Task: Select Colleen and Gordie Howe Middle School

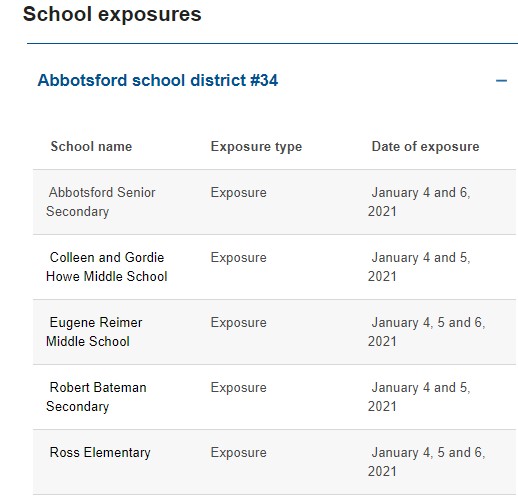Action: (x=107, y=267)
